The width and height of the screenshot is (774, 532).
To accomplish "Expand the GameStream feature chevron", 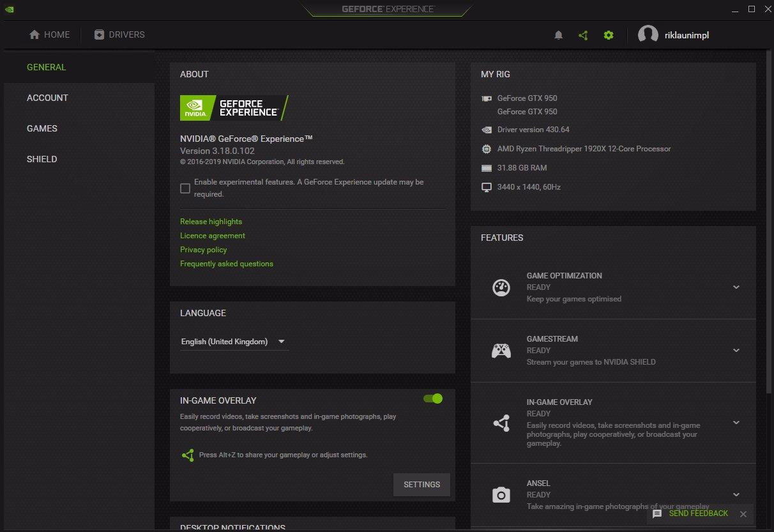I will click(x=736, y=351).
